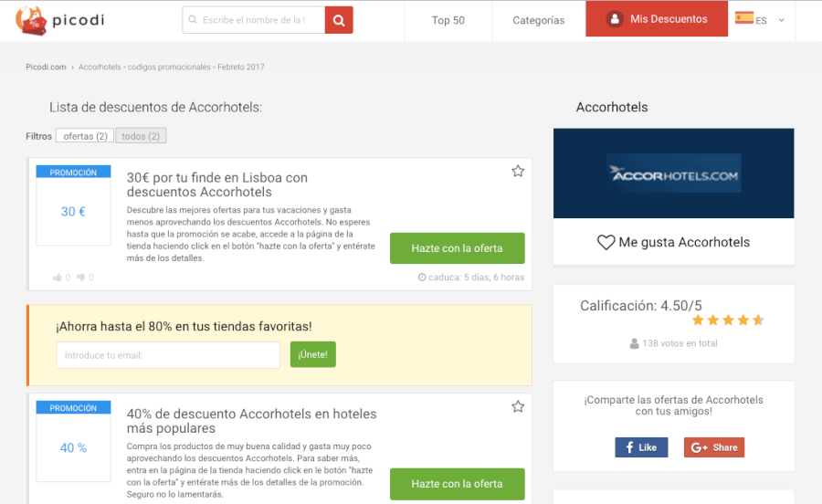Open Top 50 menu item
The width and height of the screenshot is (822, 504).
[x=448, y=20]
